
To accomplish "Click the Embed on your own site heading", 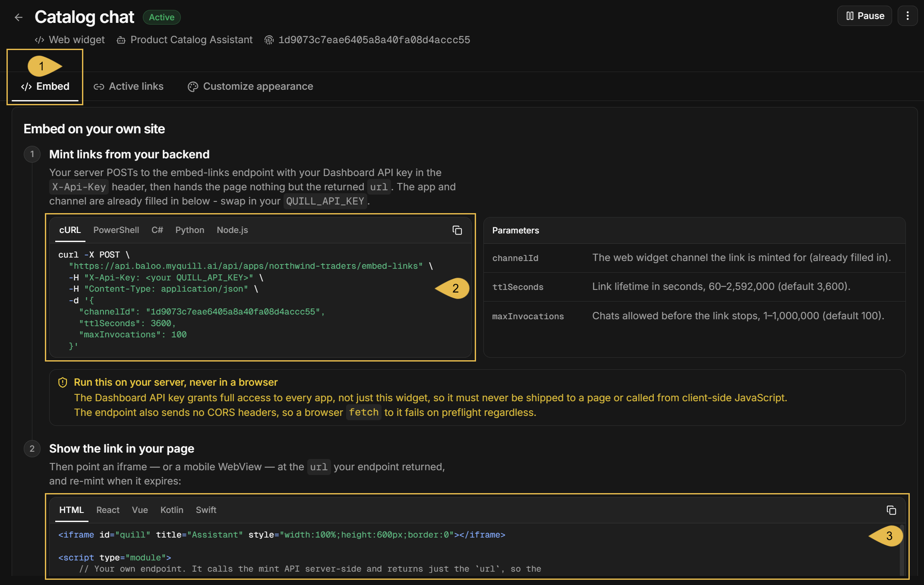I will click(x=94, y=129).
